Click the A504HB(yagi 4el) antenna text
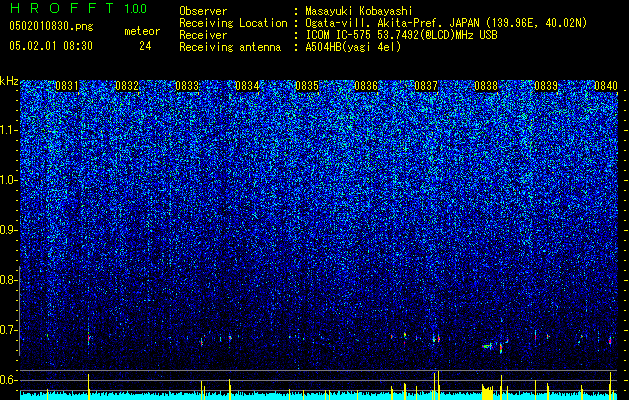629x400 pixels. coord(353,47)
